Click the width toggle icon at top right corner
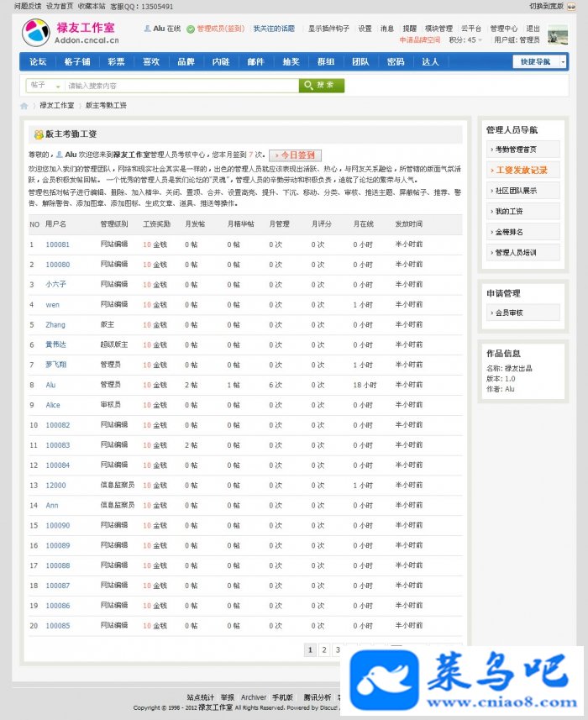588x720 pixels. [571, 7]
